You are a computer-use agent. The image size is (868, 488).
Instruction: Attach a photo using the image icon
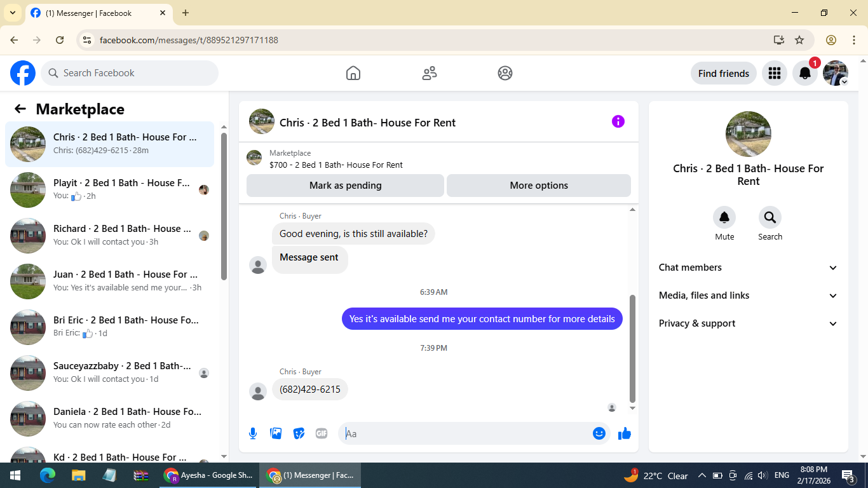[x=276, y=433]
